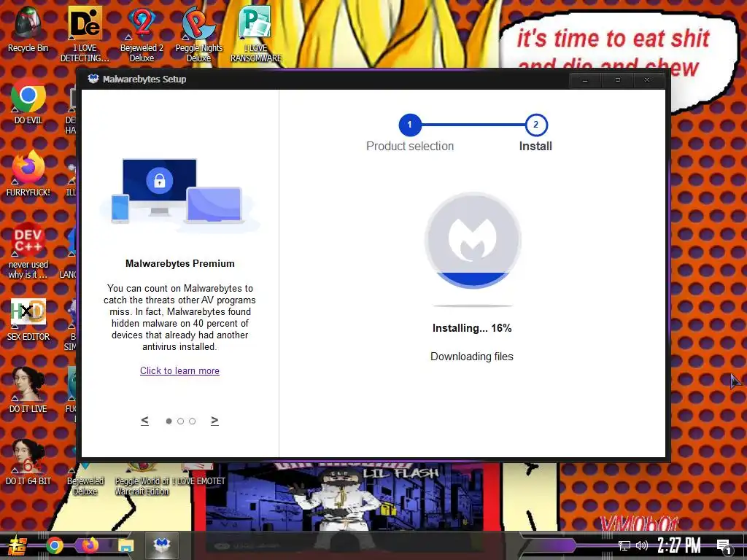Minimize the Malwarebytes Setup window

point(585,80)
